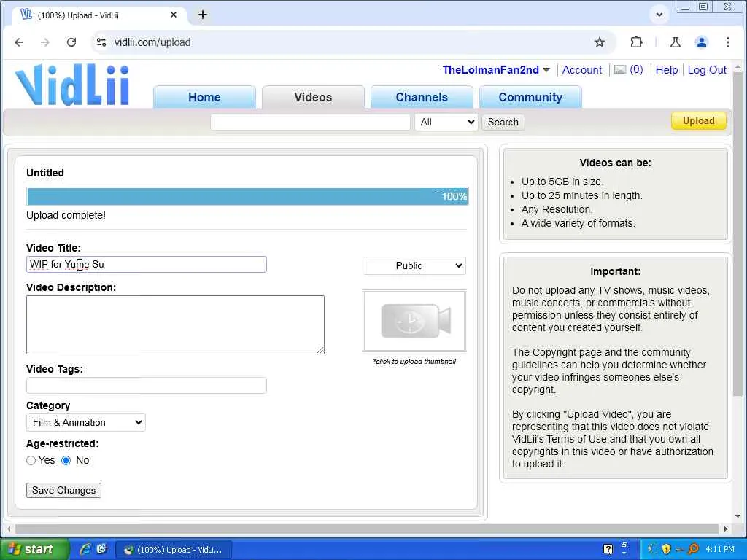Click the Account link

tap(581, 70)
